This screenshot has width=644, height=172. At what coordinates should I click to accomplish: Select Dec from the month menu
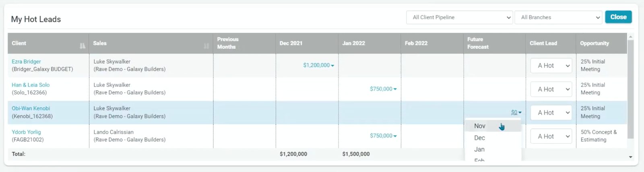coord(480,138)
